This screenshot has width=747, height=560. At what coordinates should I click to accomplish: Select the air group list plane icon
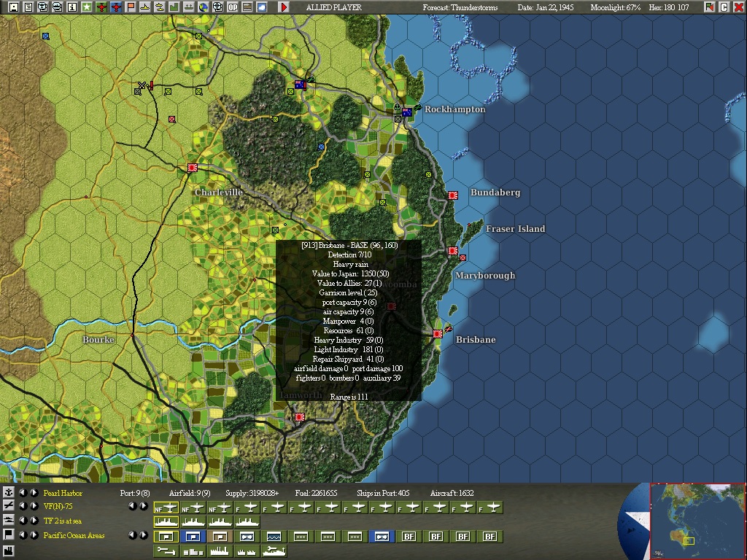tap(9, 506)
